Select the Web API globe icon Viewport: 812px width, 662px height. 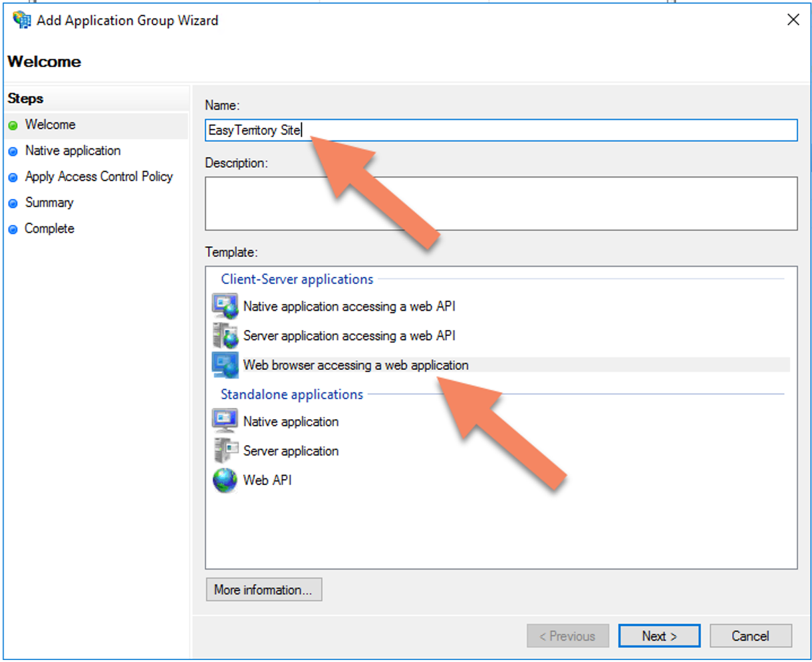225,480
